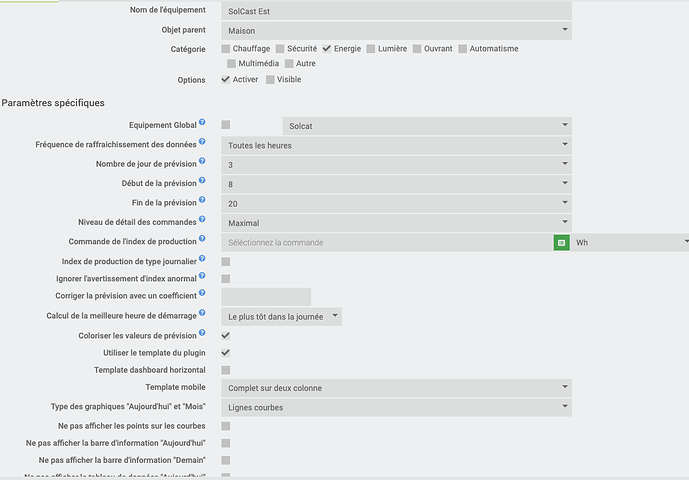
Task: Open Template mobile dropdown
Action: [x=396, y=388]
